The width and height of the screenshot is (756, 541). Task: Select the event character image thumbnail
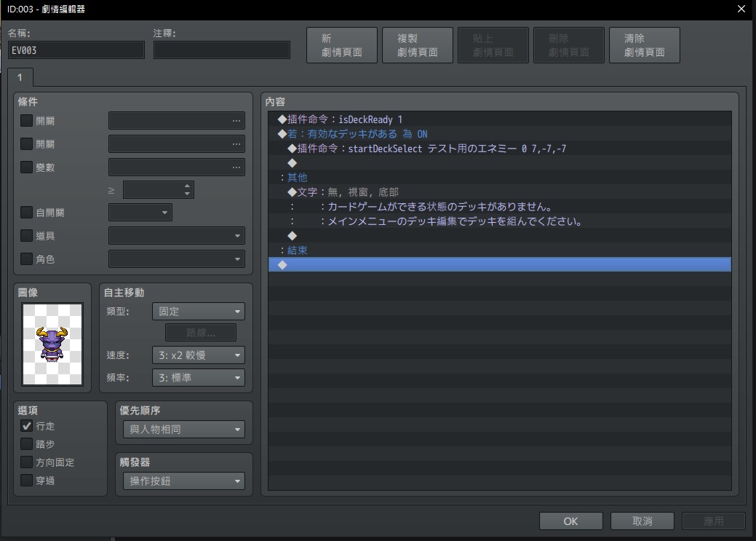pos(52,344)
